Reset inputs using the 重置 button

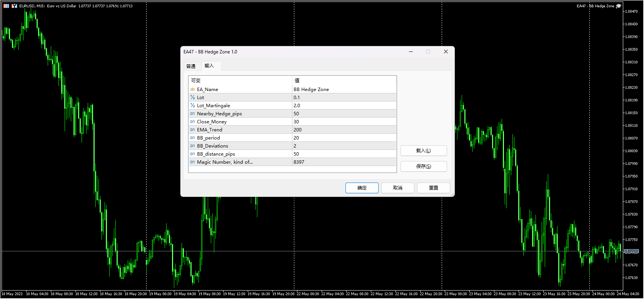click(433, 188)
